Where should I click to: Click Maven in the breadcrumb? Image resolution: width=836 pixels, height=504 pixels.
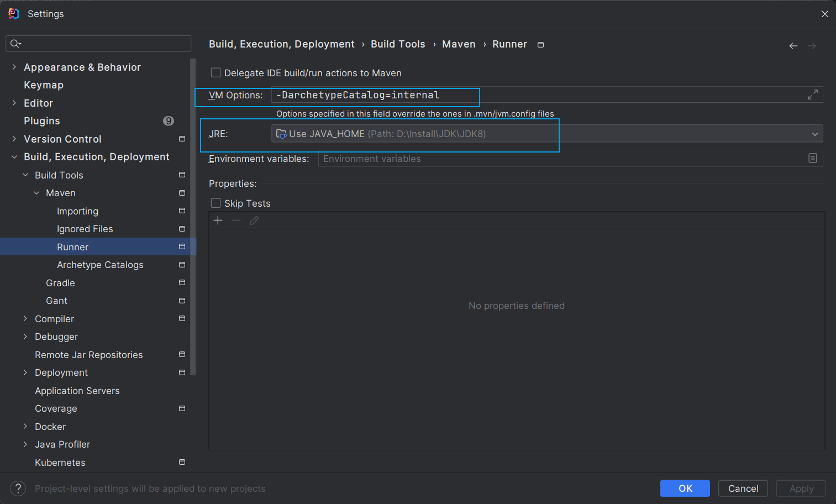(459, 44)
